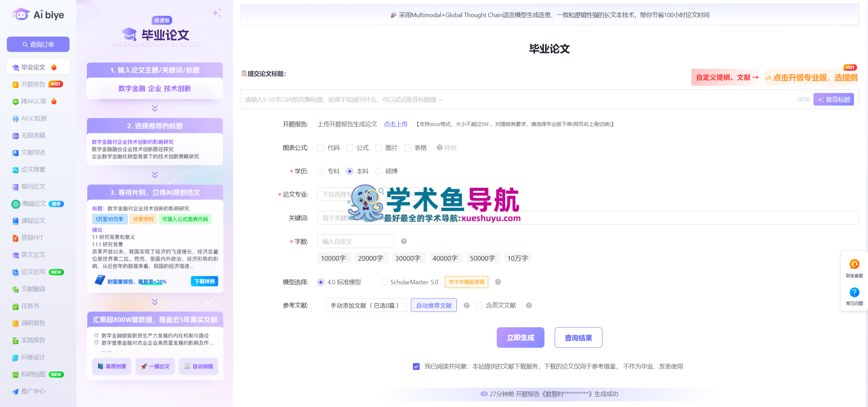Click the 立即生成 button

(x=520, y=337)
